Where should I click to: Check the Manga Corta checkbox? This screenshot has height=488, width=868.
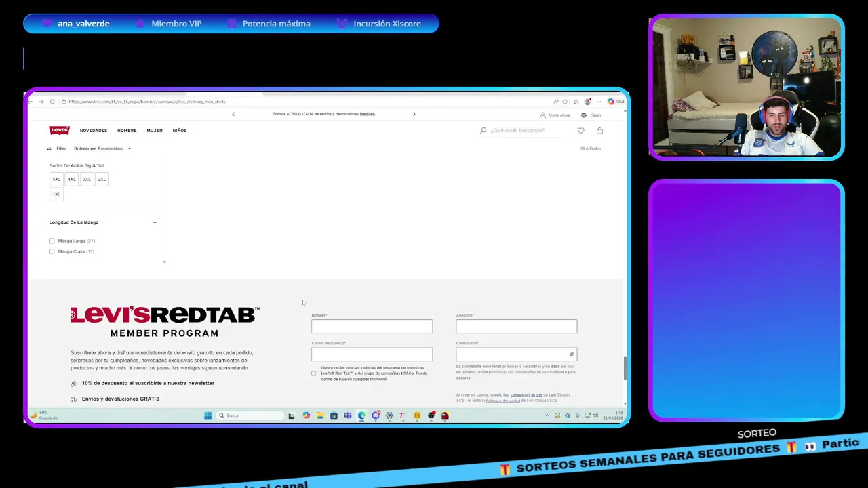(x=52, y=251)
